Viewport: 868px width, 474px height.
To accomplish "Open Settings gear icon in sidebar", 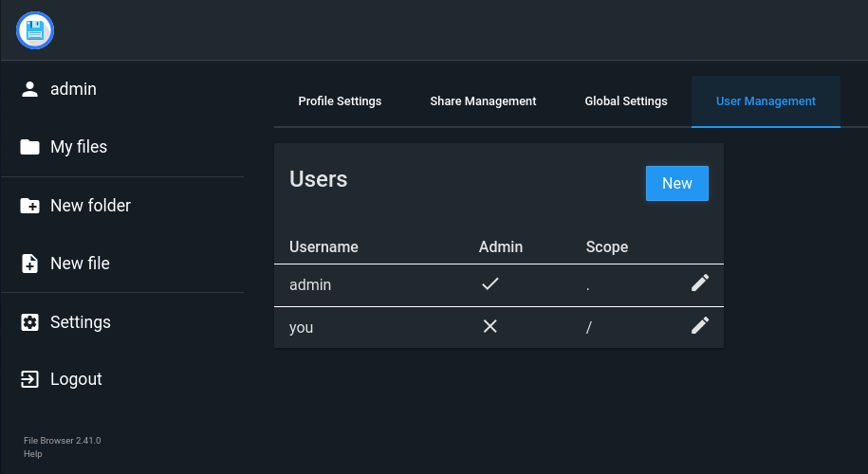I will click(x=30, y=322).
